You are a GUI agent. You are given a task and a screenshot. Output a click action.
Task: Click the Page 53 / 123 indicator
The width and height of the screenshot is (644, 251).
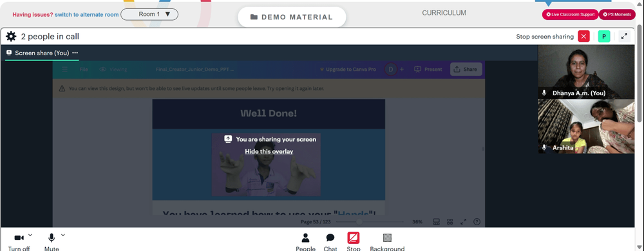click(x=316, y=221)
